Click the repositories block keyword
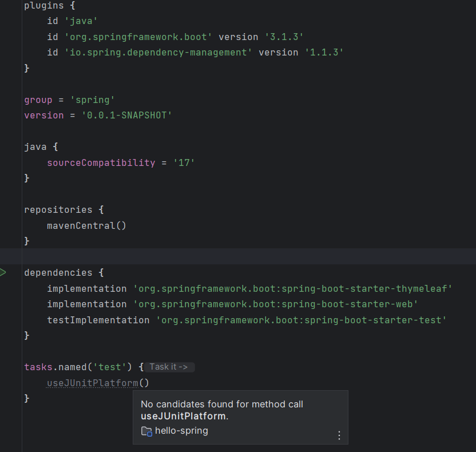This screenshot has height=452, width=476. (58, 209)
